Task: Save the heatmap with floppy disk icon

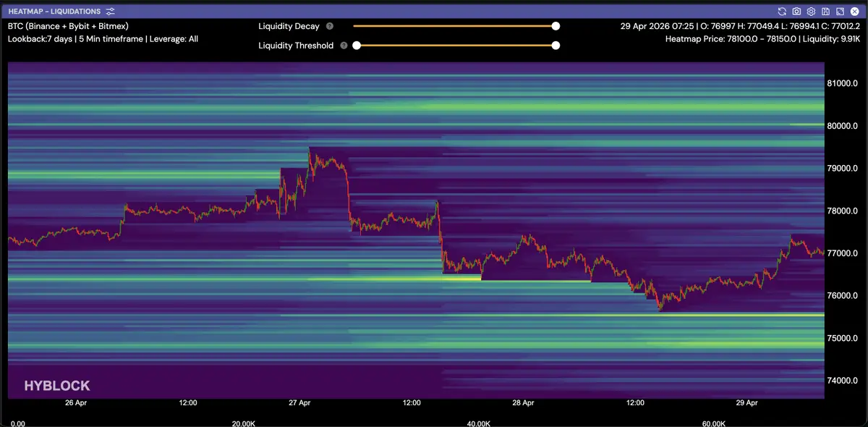Action: [825, 12]
